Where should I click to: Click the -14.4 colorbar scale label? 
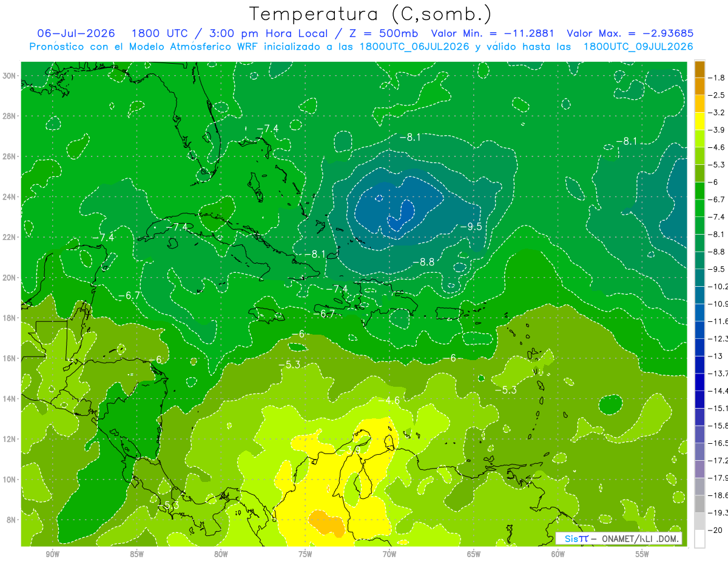pyautogui.click(x=717, y=390)
